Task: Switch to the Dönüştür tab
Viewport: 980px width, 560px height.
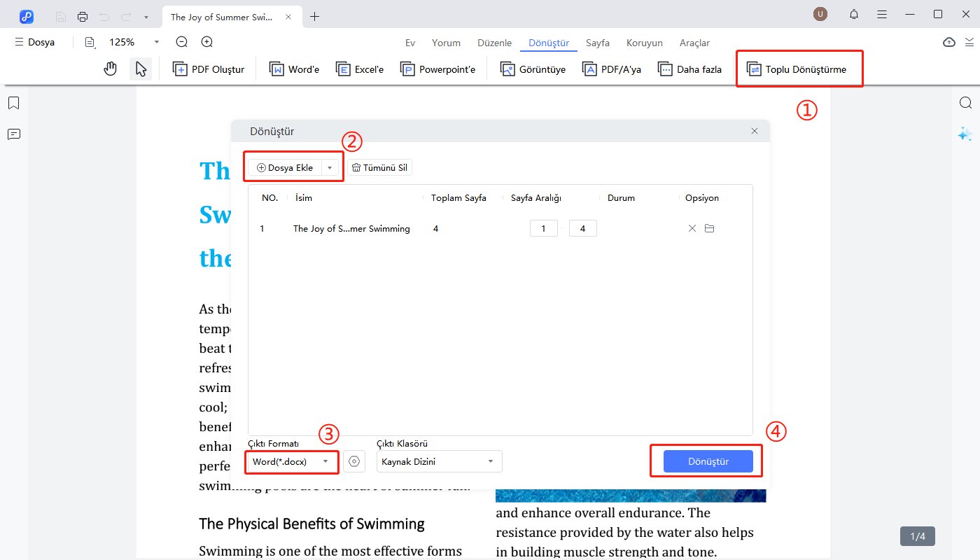Action: (x=549, y=43)
